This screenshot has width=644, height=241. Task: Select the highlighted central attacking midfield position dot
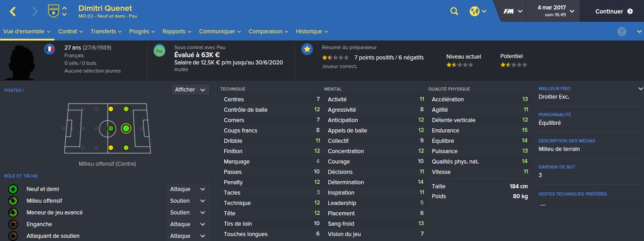[126, 129]
